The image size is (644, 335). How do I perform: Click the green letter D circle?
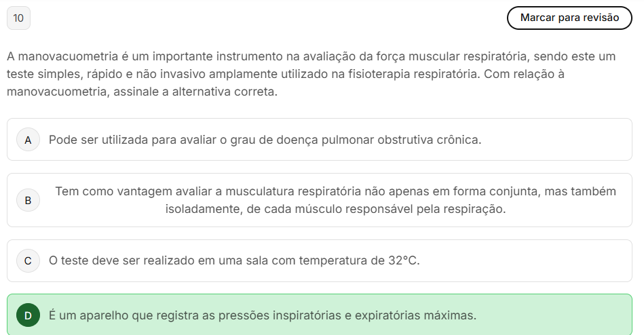pos(28,315)
